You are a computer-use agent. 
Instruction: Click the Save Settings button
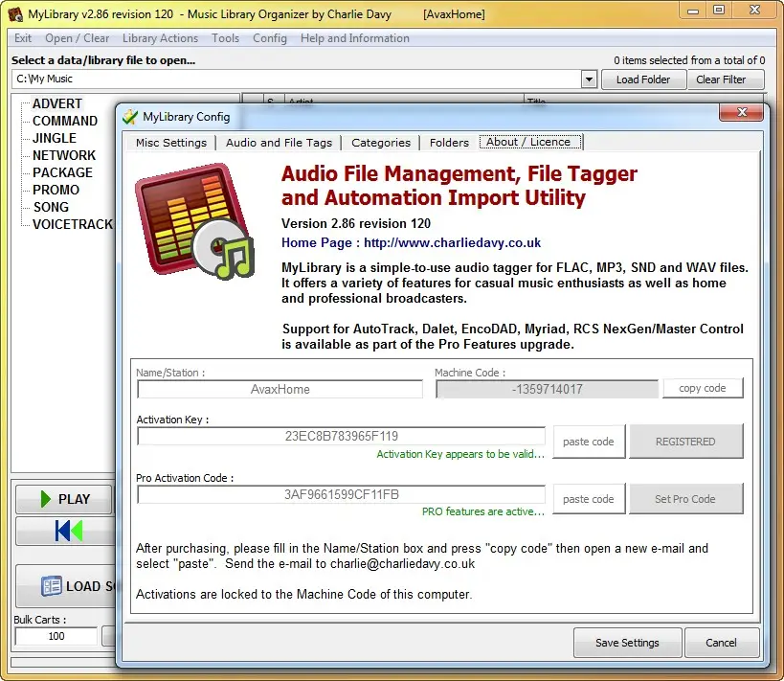click(x=627, y=643)
